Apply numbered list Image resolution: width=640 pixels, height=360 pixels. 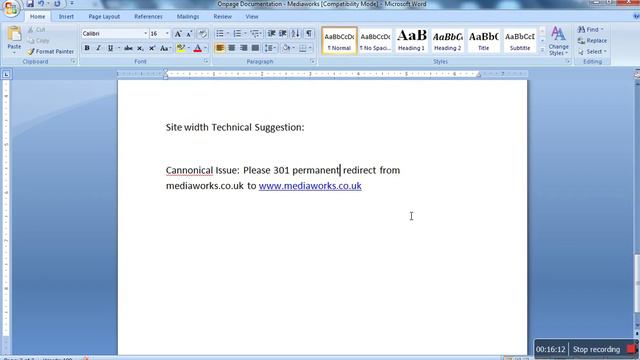pyautogui.click(x=237, y=33)
